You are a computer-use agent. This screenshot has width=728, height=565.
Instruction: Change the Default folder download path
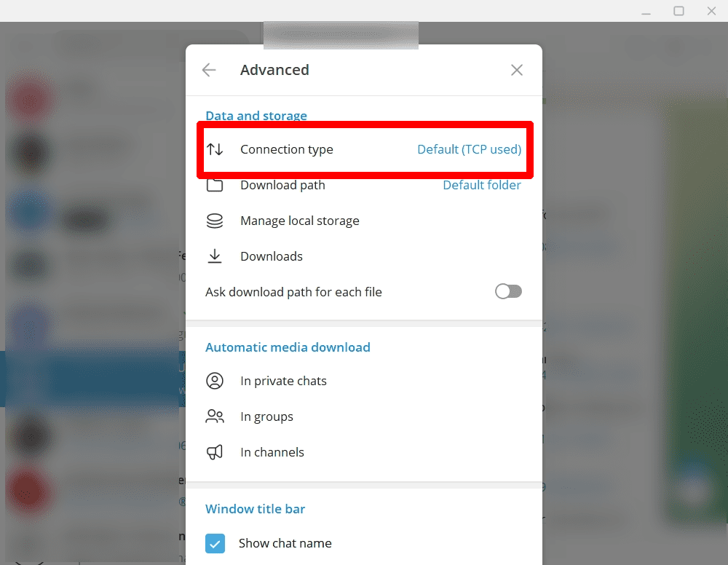[481, 185]
